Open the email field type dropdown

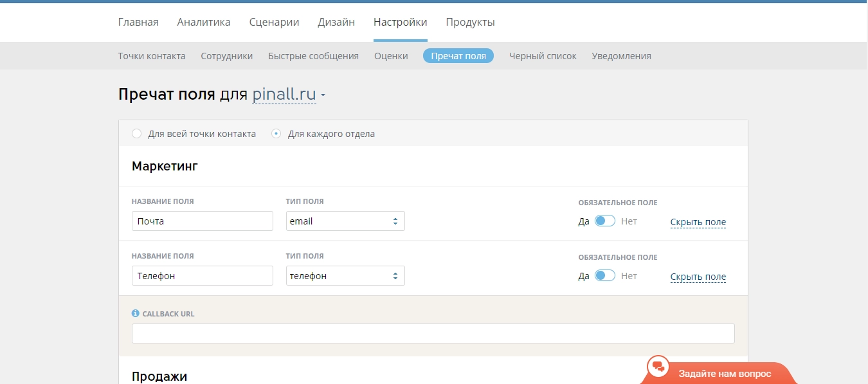pyautogui.click(x=345, y=221)
